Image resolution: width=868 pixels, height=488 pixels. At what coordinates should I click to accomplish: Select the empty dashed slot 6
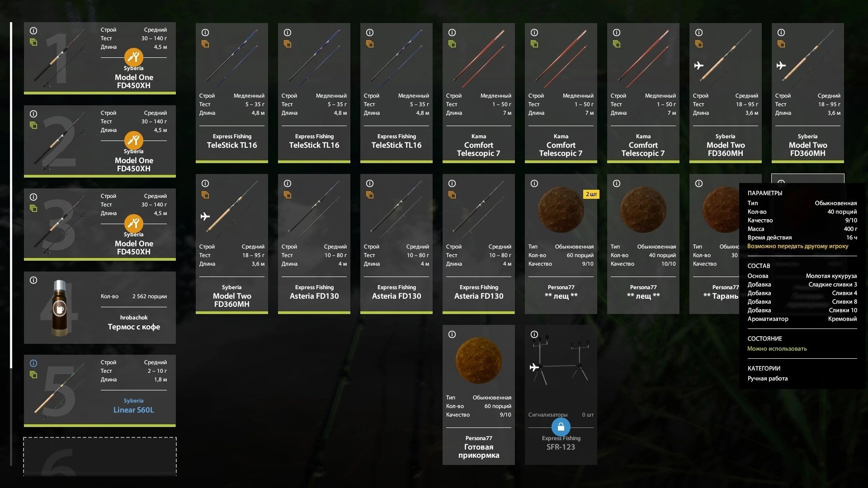click(100, 456)
